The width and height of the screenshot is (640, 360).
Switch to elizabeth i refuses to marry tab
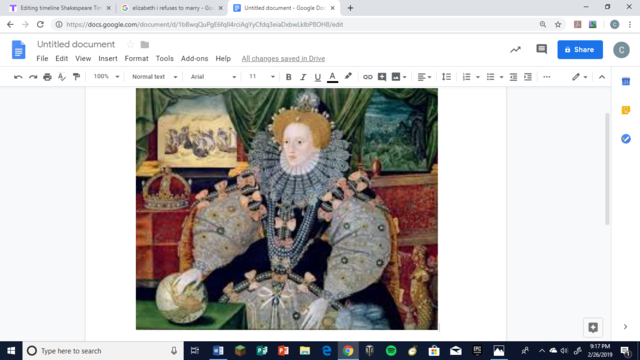[172, 8]
